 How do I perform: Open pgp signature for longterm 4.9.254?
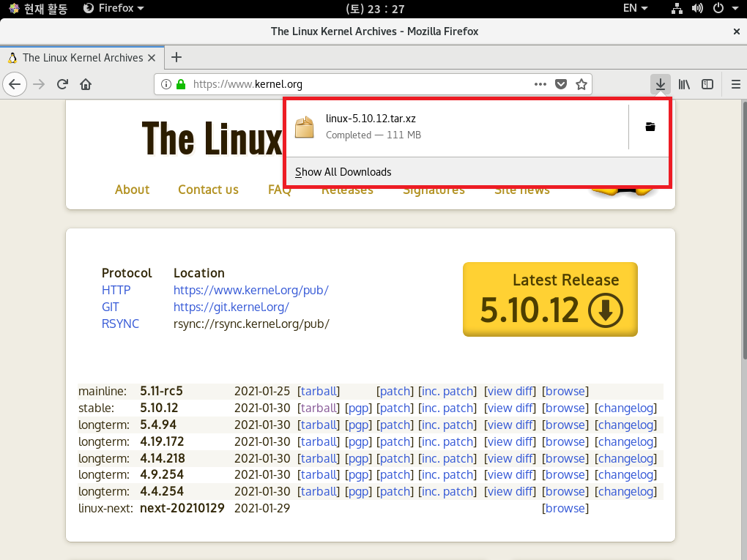(x=358, y=475)
